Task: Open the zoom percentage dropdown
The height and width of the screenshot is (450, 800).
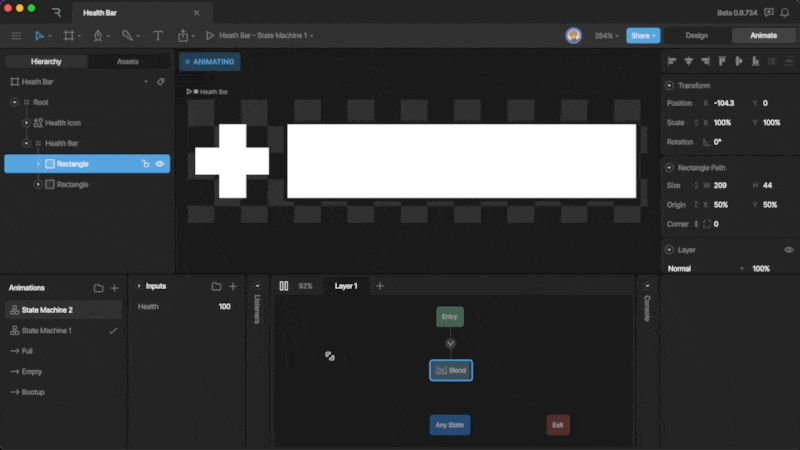Action: [606, 36]
